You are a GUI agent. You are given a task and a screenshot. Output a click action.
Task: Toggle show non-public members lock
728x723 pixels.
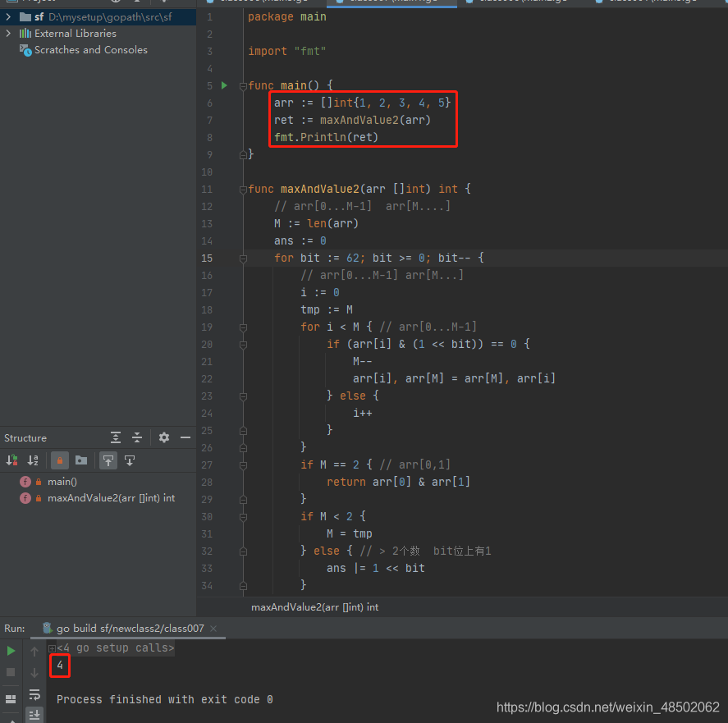pyautogui.click(x=60, y=460)
